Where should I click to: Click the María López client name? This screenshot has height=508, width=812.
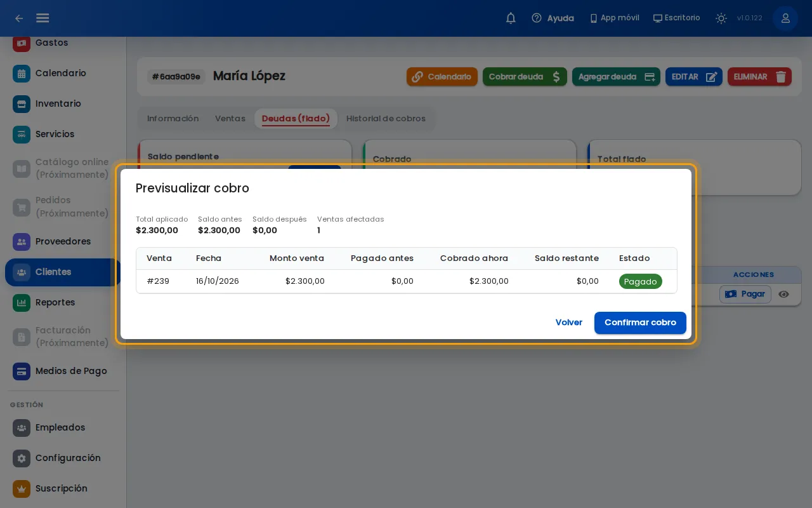249,76
